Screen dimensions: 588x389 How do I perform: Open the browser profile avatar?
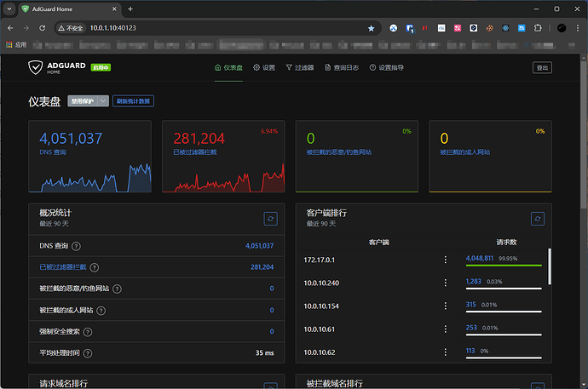point(562,28)
